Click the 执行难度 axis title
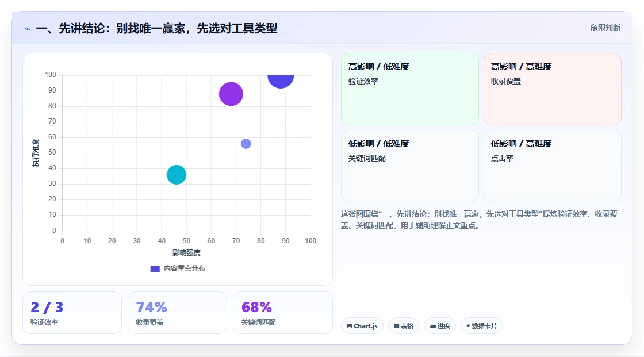 [x=36, y=153]
